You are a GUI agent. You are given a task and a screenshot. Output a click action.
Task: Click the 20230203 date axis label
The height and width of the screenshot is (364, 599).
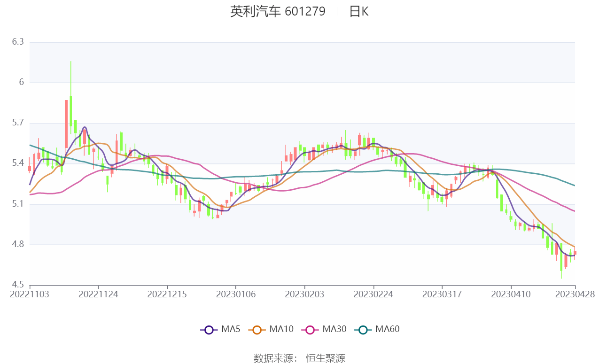[x=304, y=294]
